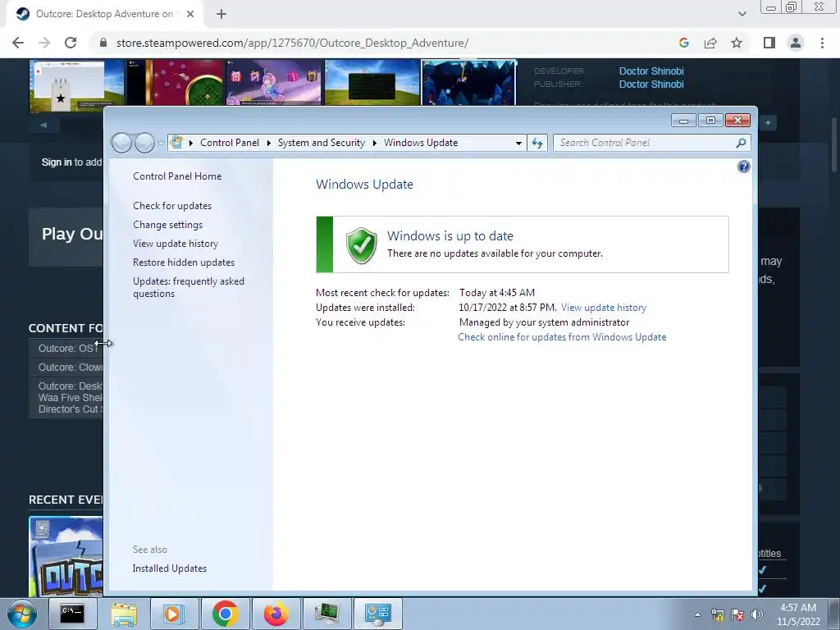Click the Chrome page vertical scrollbar
Viewport: 840px width, 630px height.
coord(834,144)
